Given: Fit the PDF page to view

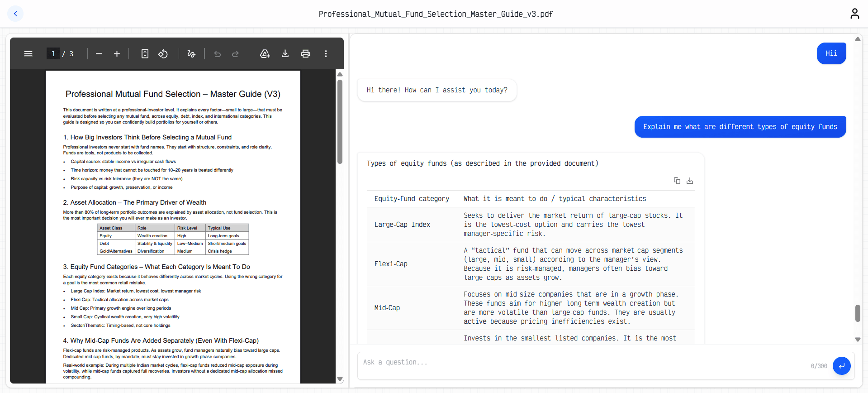Looking at the screenshot, I should 145,54.
